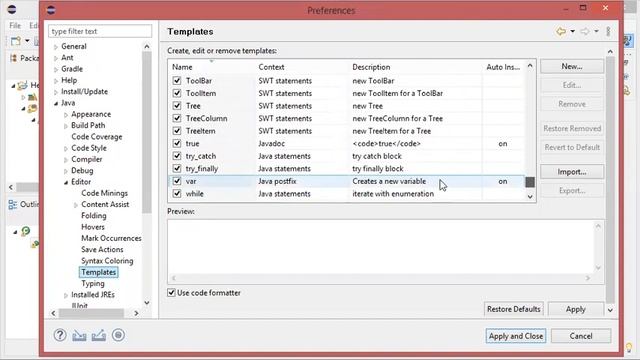Click the forward navigation arrow icon
The image size is (640, 360).
coord(585,31)
